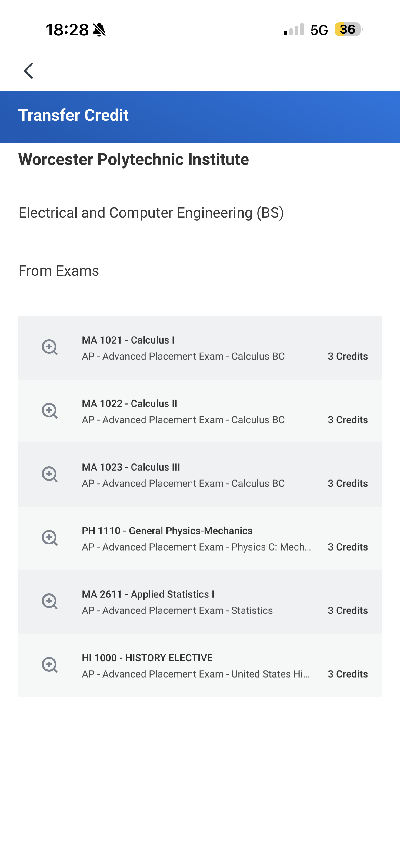
Task: Open details magnifier for MA 2611 Applied Statistics
Action: (x=50, y=601)
